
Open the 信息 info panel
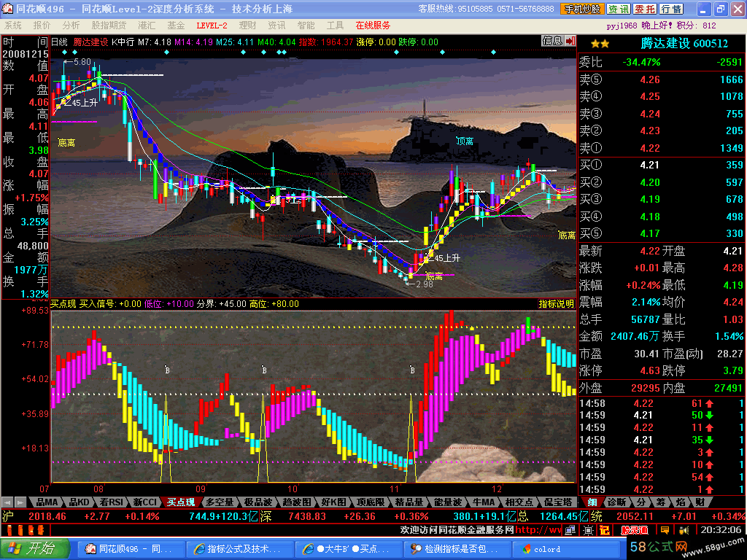(x=552, y=41)
